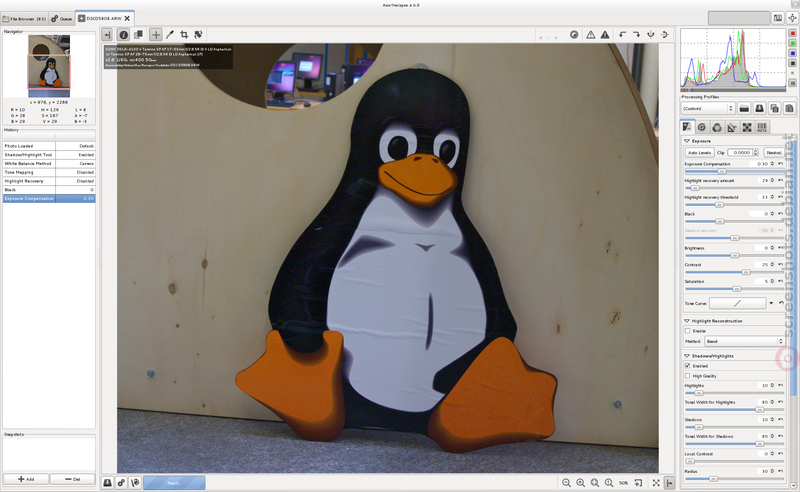The width and height of the screenshot is (800, 492).
Task: Adjust the Exposure Compensation slider
Action: click(733, 171)
